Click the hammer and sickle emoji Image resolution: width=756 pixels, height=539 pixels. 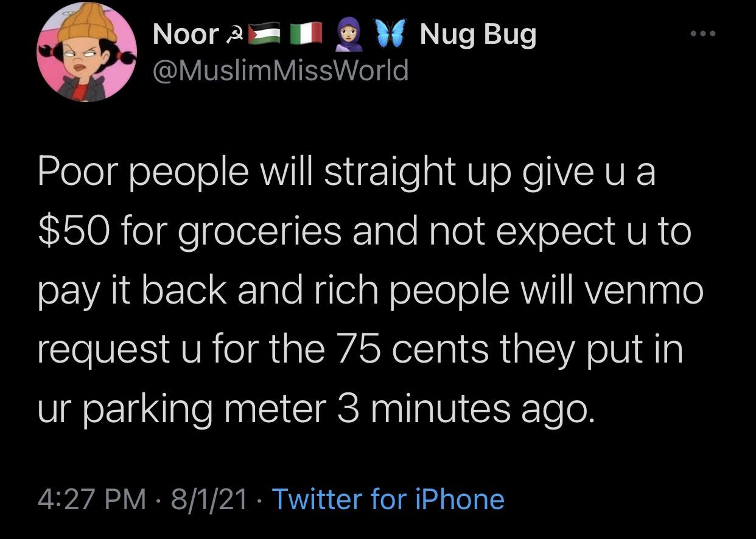pos(233,35)
